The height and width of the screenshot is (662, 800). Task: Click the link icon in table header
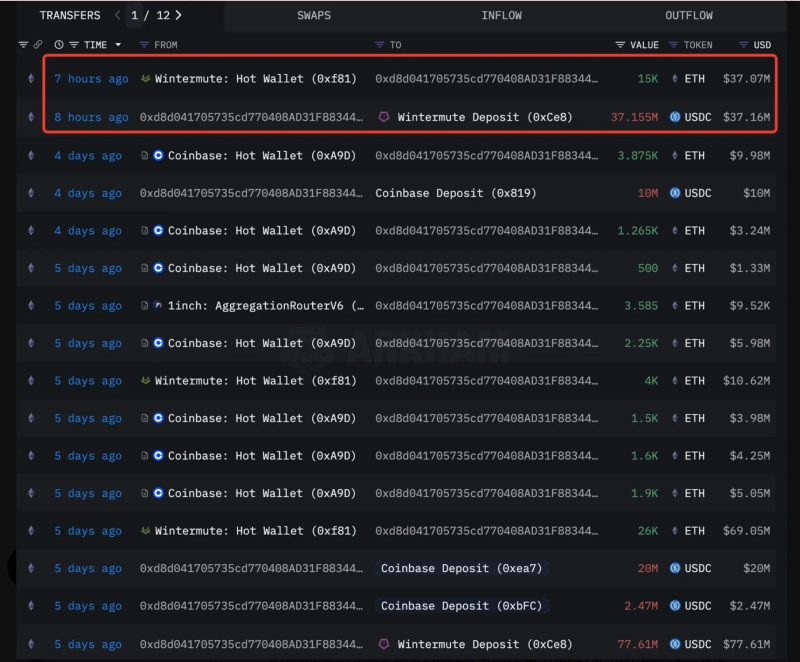(x=38, y=45)
